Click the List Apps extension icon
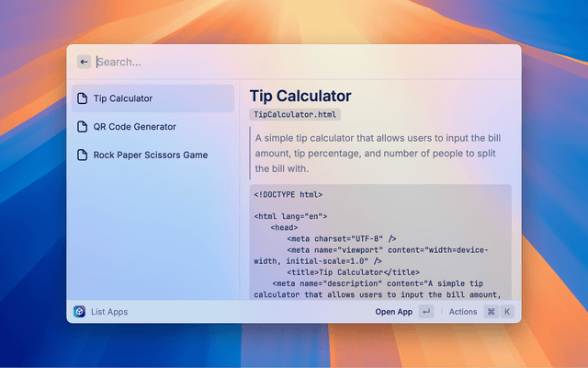This screenshot has width=588, height=368. pos(80,312)
